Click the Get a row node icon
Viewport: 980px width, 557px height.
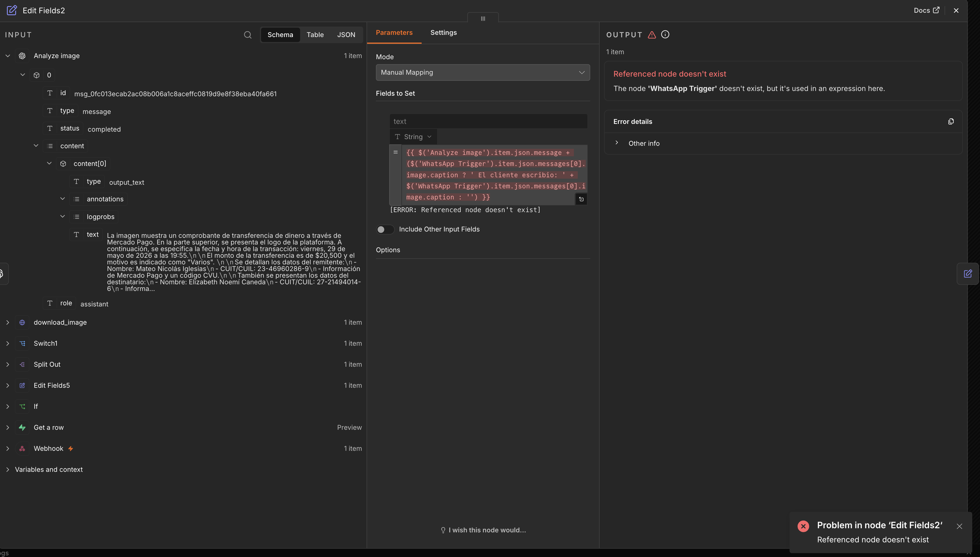(x=22, y=427)
